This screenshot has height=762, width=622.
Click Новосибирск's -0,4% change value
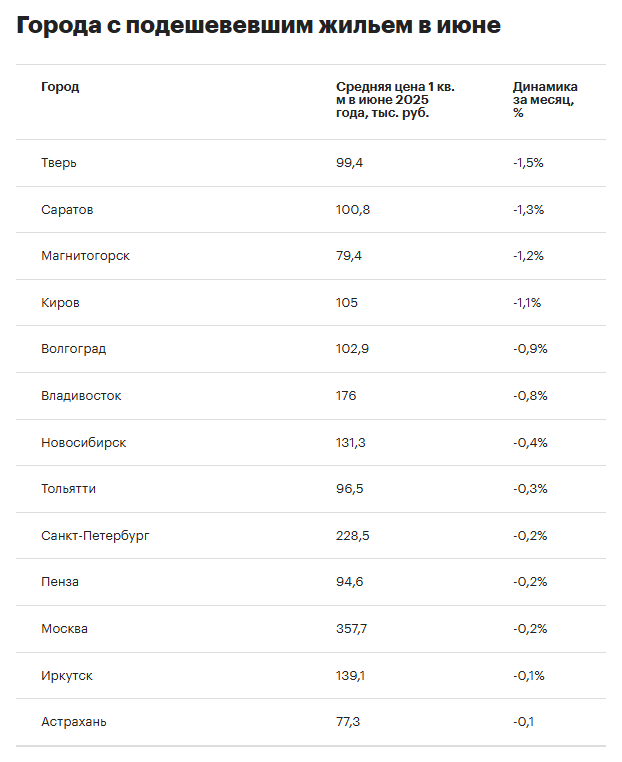click(530, 443)
